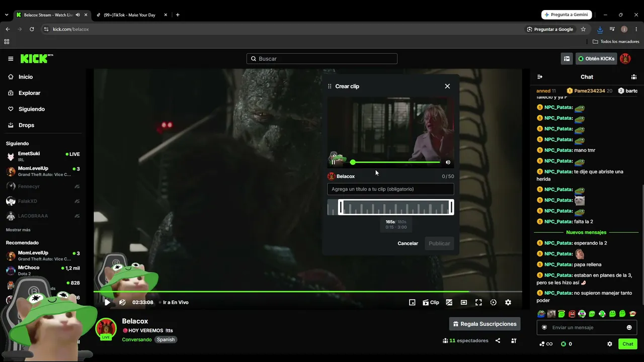Viewport: 644px width, 362px height.
Task: Open Pregunta a Gemini
Action: pos(567,15)
